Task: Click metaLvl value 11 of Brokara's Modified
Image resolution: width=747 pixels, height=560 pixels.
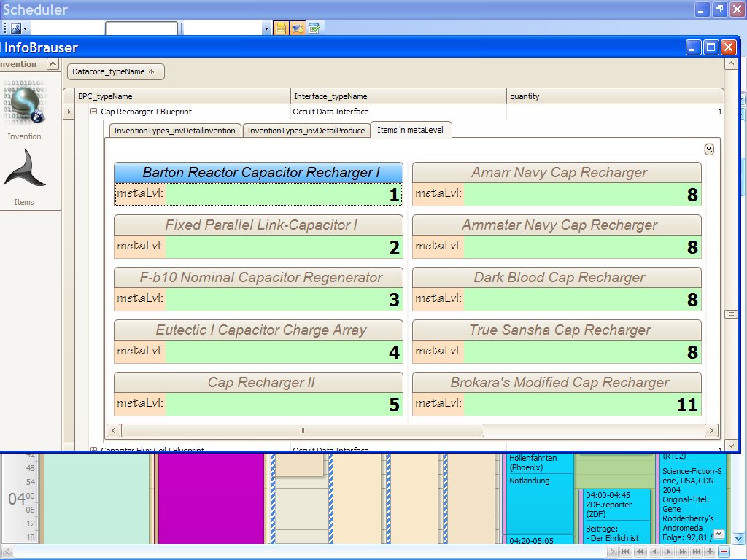Action: [582, 404]
